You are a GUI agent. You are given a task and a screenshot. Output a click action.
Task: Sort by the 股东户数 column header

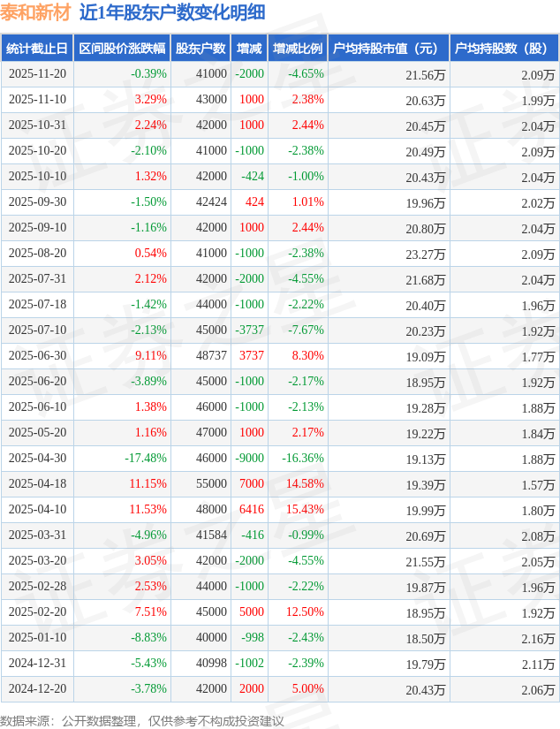point(201,49)
